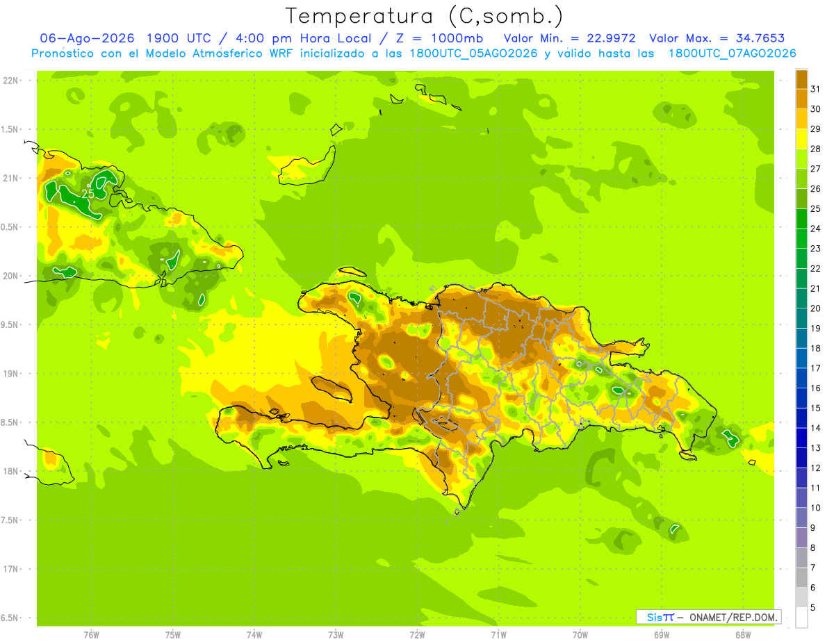Click the "Z = 1000mb" level text
This screenshot has height=644, width=834.
(x=439, y=38)
